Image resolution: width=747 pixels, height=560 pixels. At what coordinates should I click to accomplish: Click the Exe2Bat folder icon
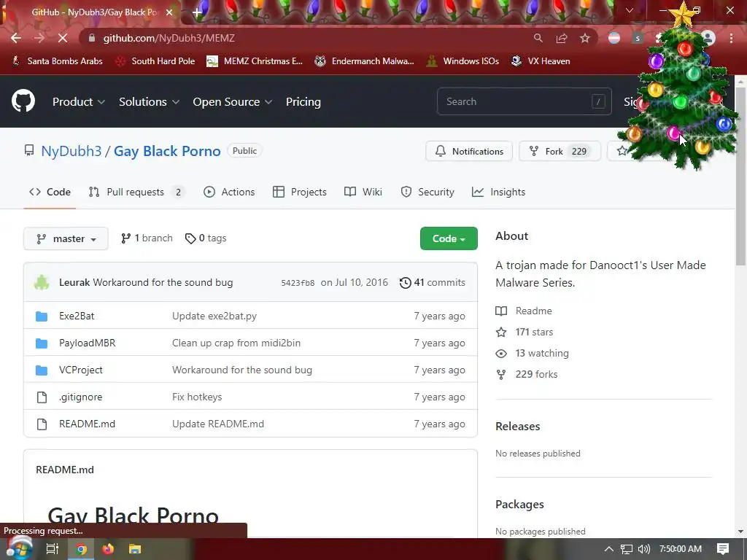pyautogui.click(x=42, y=316)
